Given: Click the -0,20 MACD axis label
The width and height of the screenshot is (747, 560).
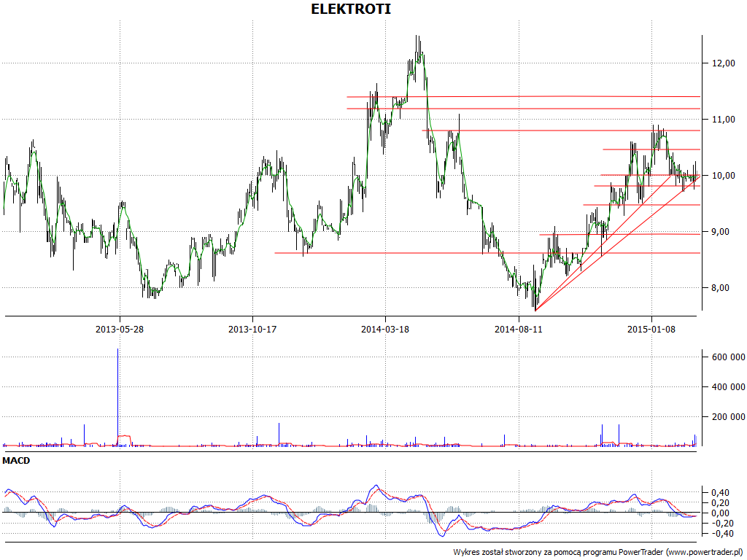Looking at the screenshot, I should 721,524.
